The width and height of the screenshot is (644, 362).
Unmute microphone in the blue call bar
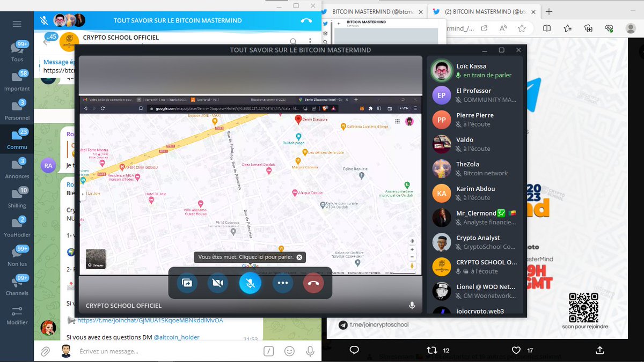click(44, 20)
